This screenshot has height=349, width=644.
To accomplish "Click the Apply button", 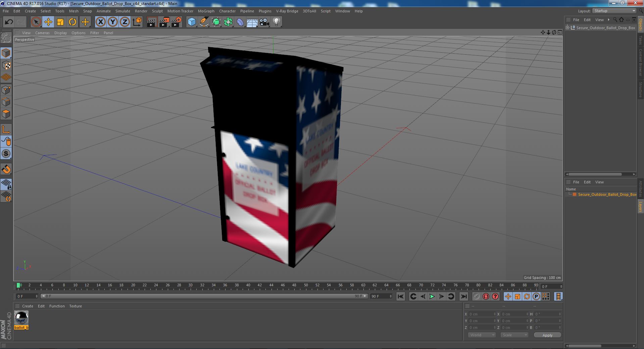I will coord(547,335).
